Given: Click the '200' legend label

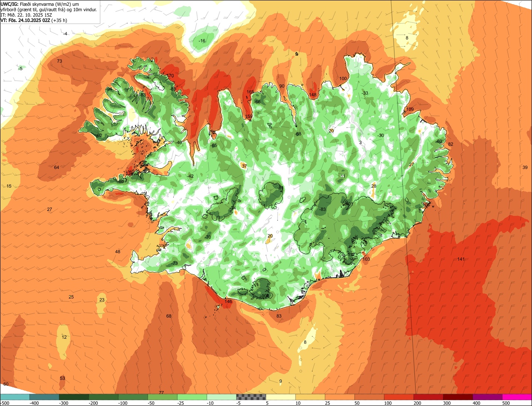Looking at the screenshot, I should click(418, 403).
